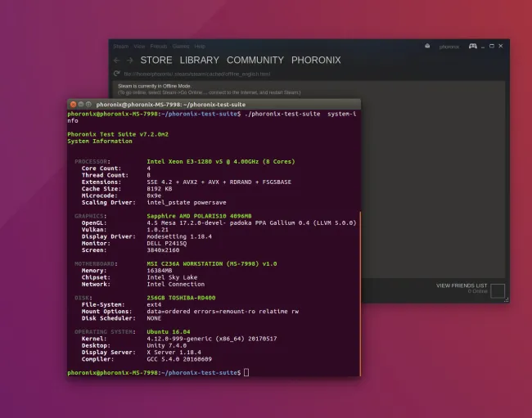Open the COMMUNITY tab in Steam

click(255, 60)
